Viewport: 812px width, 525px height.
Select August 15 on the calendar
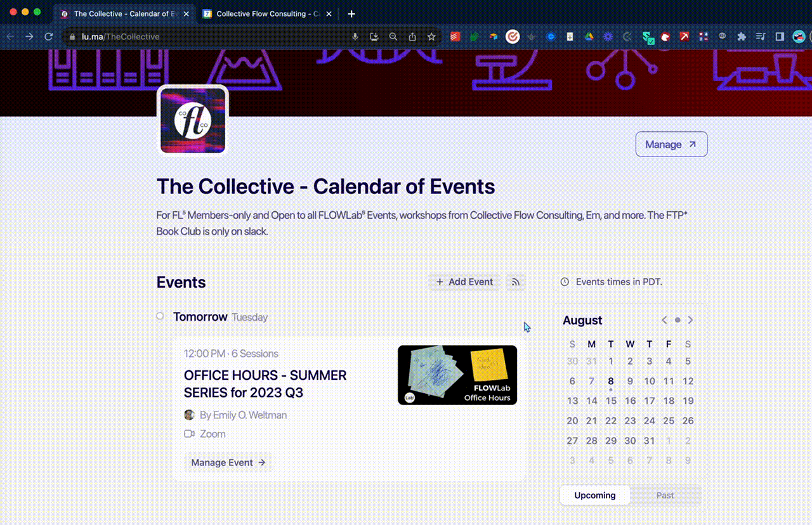click(611, 401)
